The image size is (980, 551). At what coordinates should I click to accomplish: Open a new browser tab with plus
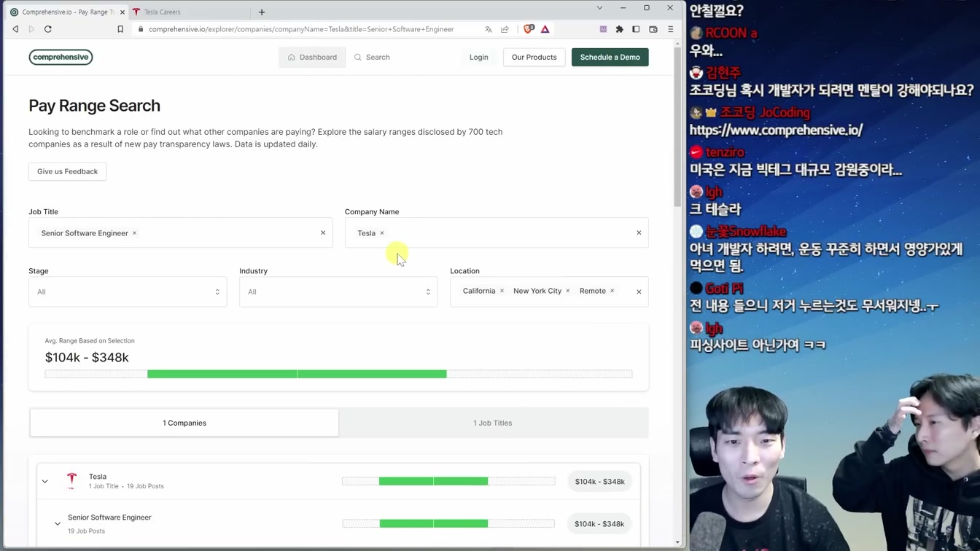[262, 12]
